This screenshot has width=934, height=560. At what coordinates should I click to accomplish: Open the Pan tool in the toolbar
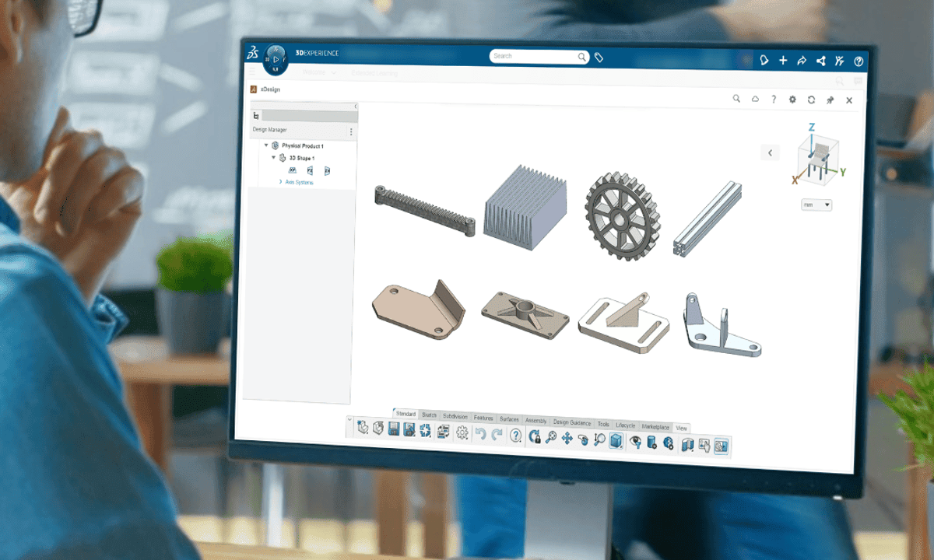pyautogui.click(x=566, y=437)
